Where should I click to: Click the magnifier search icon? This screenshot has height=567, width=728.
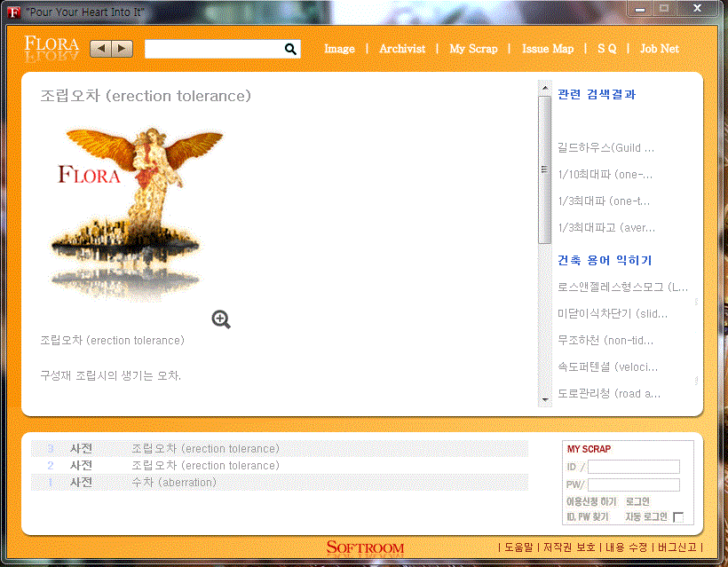[x=290, y=49]
